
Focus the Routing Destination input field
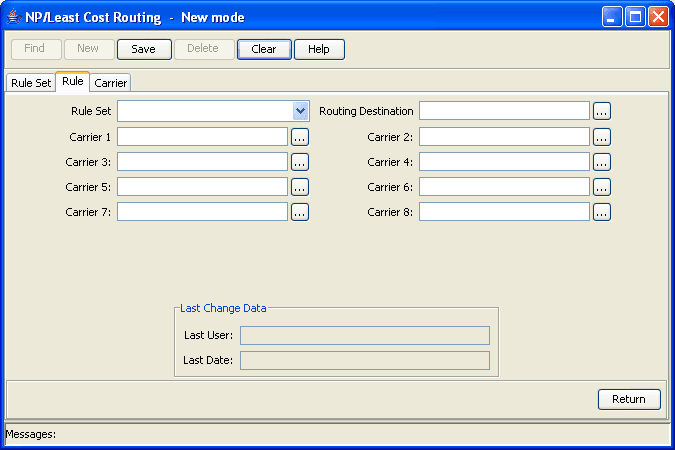[504, 111]
